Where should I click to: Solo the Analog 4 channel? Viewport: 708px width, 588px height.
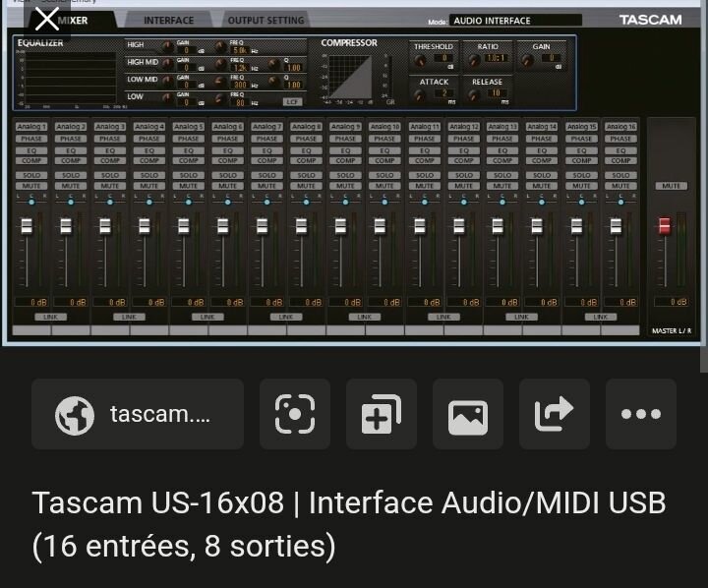149,175
